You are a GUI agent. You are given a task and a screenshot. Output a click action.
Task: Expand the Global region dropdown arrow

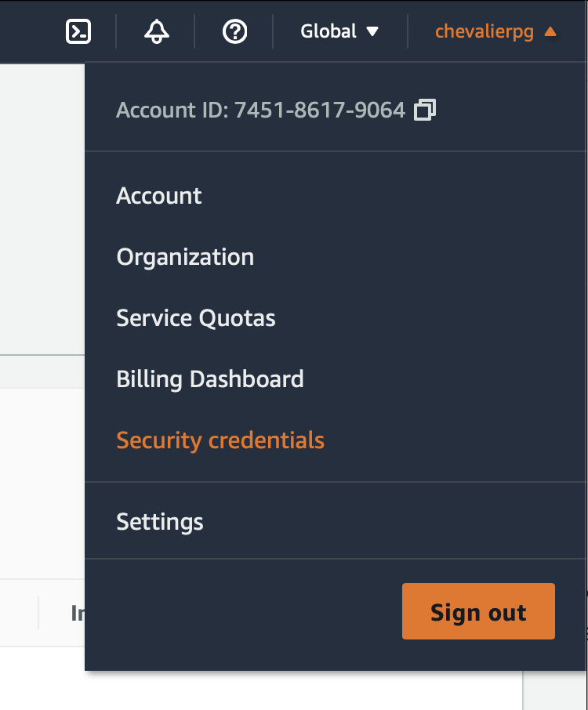pyautogui.click(x=372, y=31)
